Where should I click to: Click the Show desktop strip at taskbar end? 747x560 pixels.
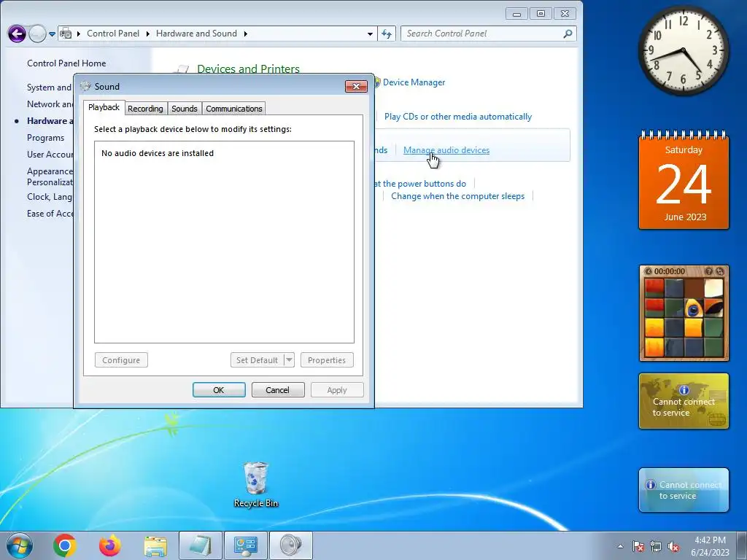(x=742, y=545)
